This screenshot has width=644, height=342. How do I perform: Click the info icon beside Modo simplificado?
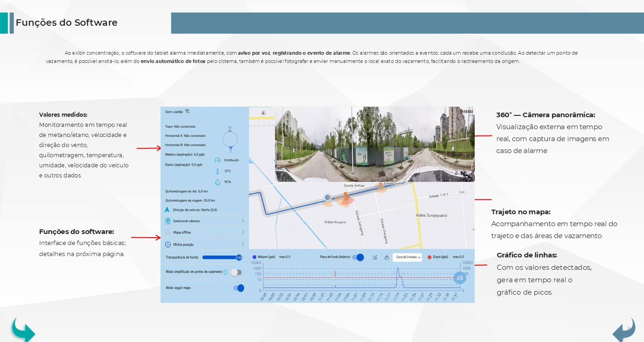225,272
